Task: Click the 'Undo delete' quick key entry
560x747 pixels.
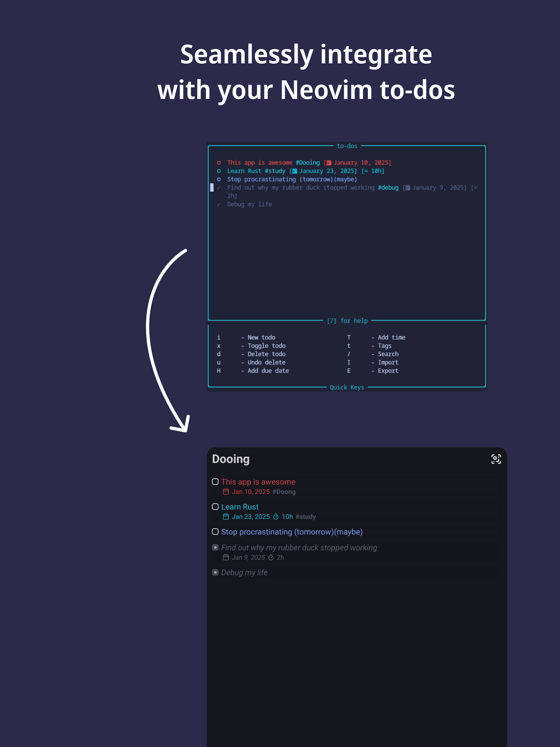Action: [x=266, y=362]
